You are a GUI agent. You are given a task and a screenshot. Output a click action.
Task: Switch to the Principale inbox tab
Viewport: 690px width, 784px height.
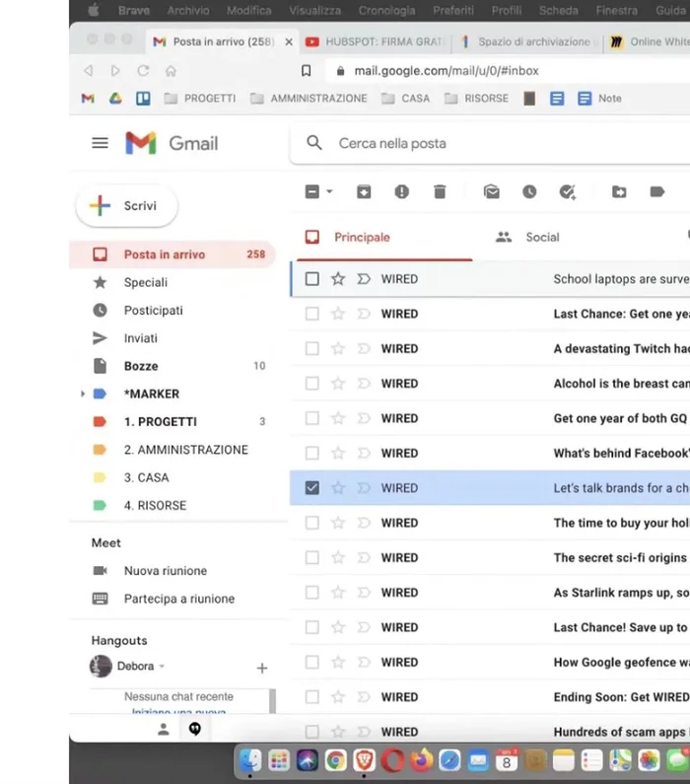coord(384,238)
